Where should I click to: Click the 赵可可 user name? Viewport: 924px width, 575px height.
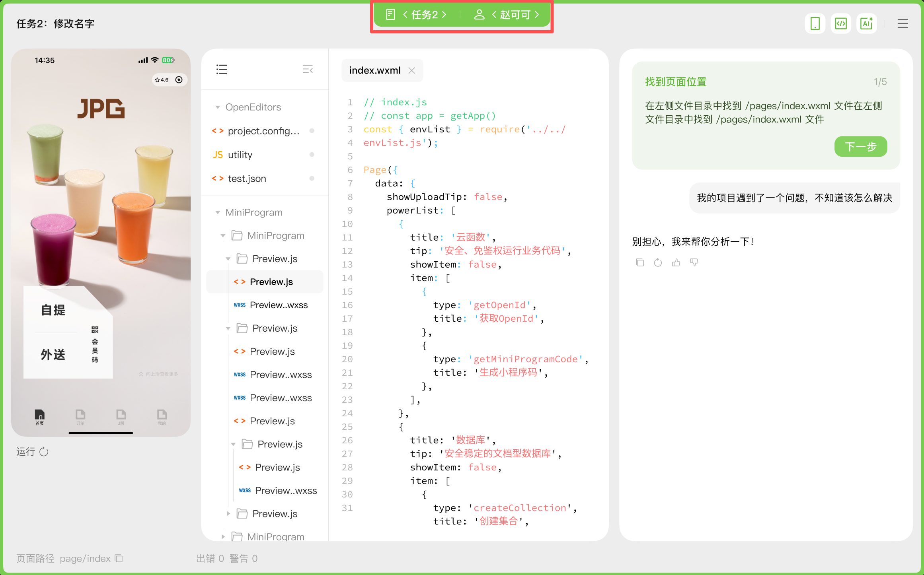click(x=515, y=15)
